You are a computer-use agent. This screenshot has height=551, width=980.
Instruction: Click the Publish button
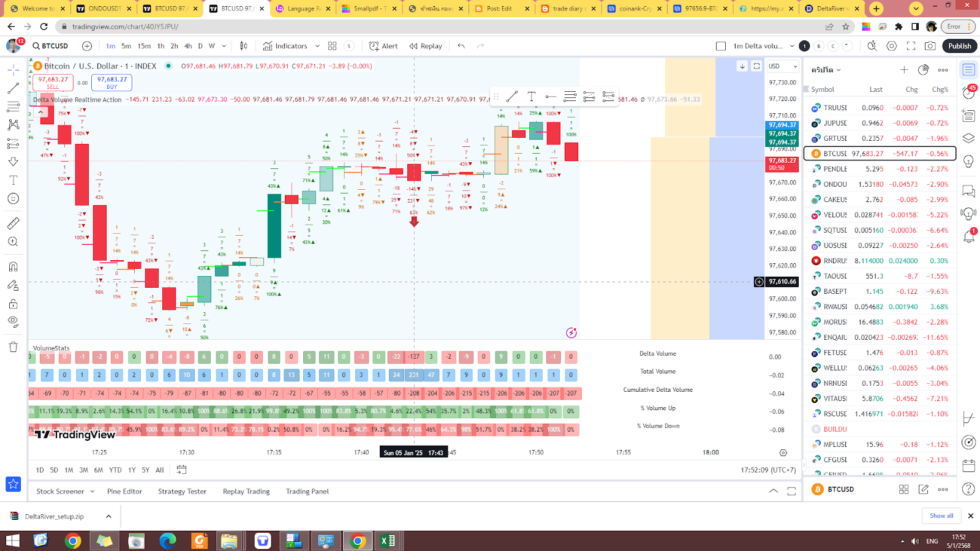(960, 46)
